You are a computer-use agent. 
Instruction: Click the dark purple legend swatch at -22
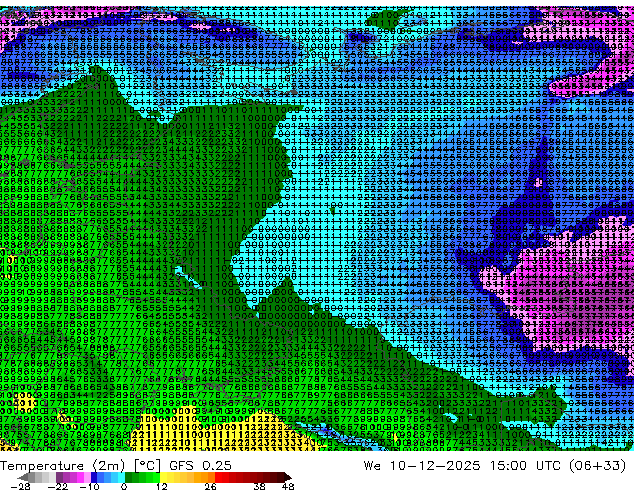59,477
